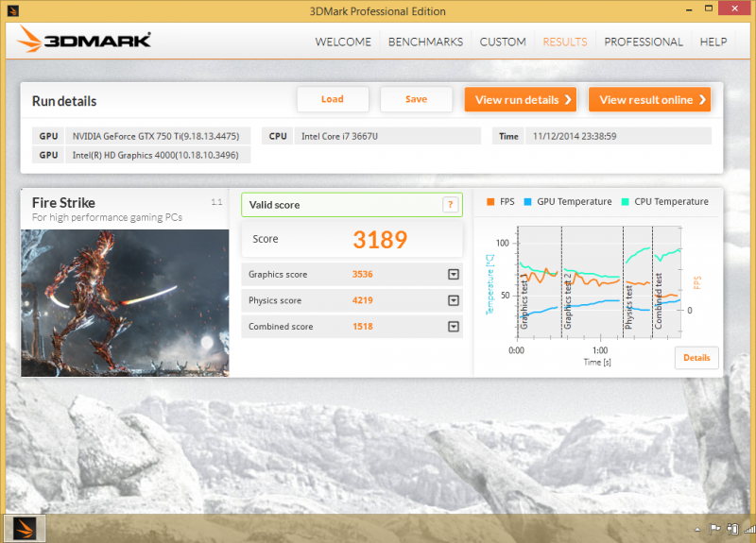Maximize the 3DMark window
Viewport: 756px width, 543px height.
click(708, 8)
